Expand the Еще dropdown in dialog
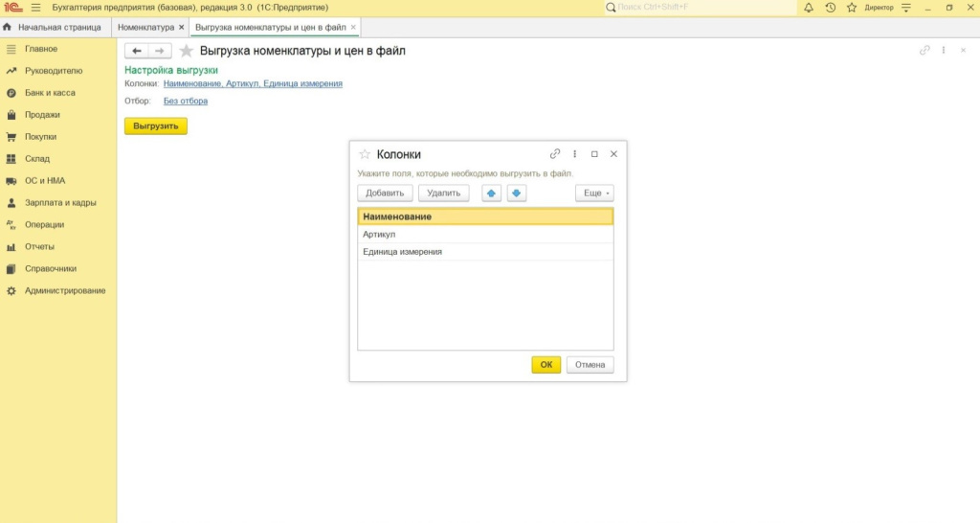 coord(594,193)
